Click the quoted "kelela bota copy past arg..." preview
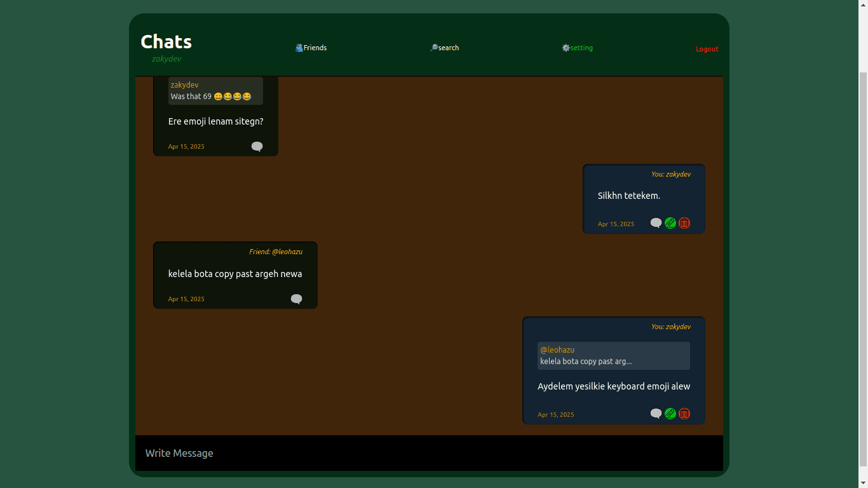 [585, 361]
